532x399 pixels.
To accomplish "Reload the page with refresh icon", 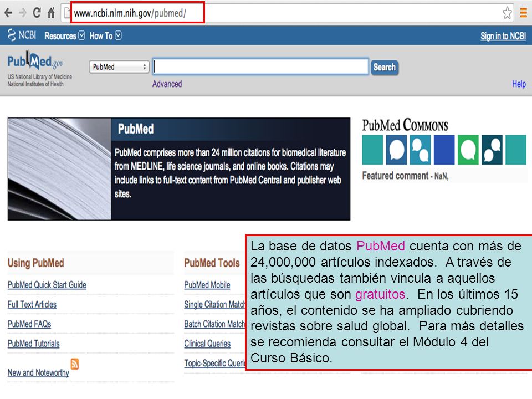I will tap(37, 13).
